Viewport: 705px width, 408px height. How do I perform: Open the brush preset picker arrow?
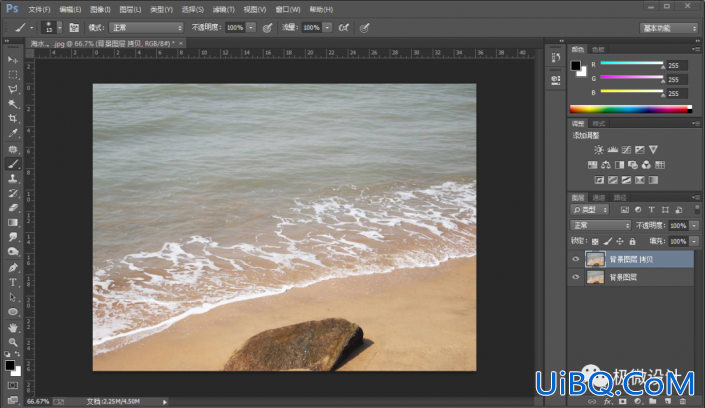[x=59, y=28]
